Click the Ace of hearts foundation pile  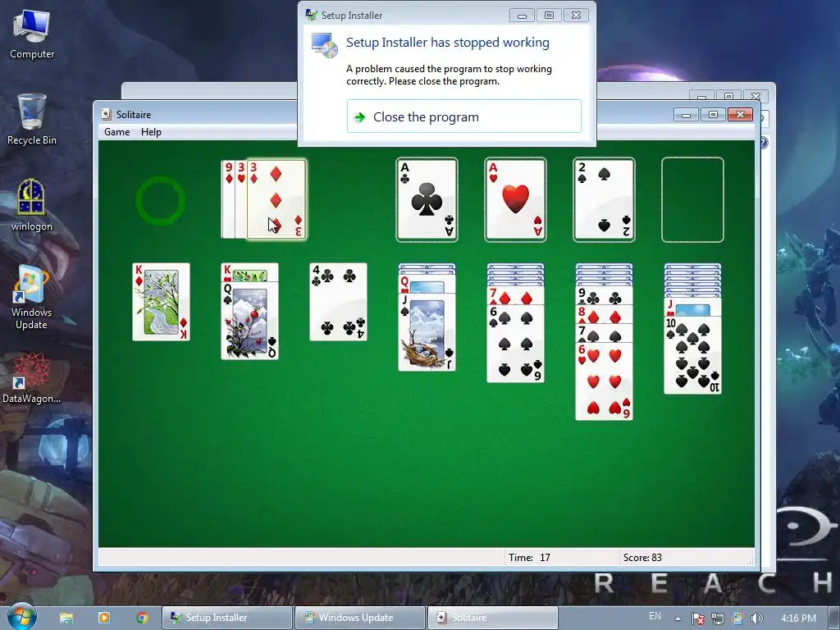[x=515, y=199]
